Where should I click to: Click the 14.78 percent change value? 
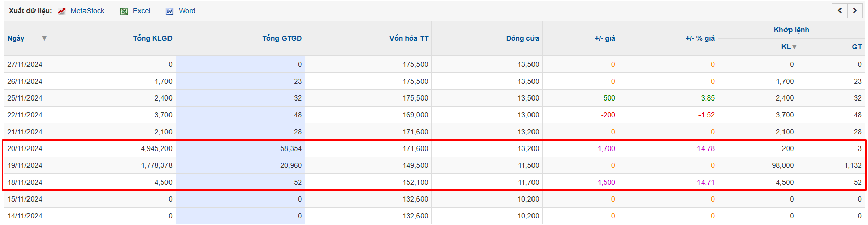click(x=706, y=148)
